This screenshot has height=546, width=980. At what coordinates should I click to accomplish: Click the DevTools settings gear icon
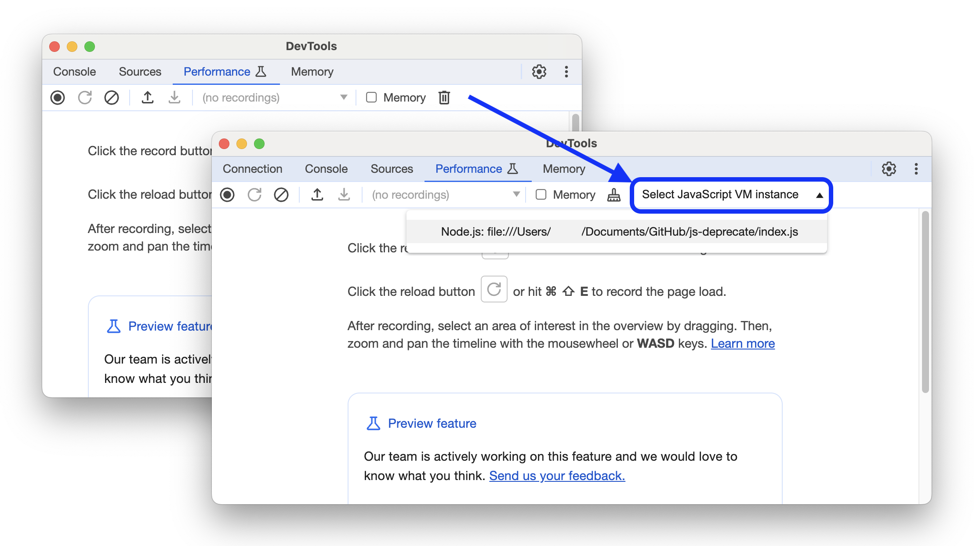pos(886,169)
